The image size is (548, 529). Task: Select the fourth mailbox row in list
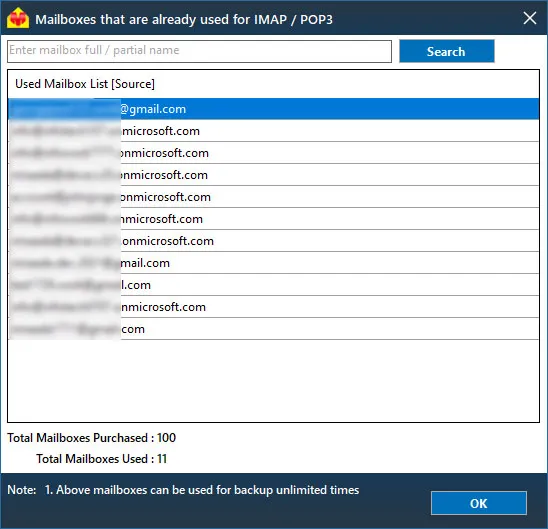pyautogui.click(x=273, y=175)
